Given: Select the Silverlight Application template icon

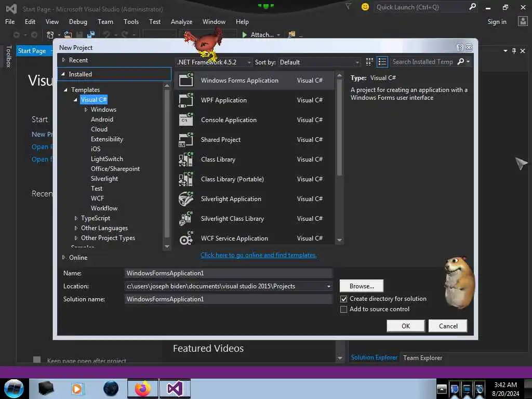Looking at the screenshot, I should [186, 199].
